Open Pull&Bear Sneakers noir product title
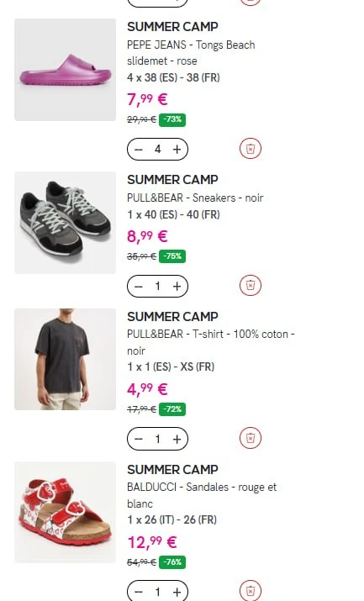The width and height of the screenshot is (364, 601). coord(195,198)
